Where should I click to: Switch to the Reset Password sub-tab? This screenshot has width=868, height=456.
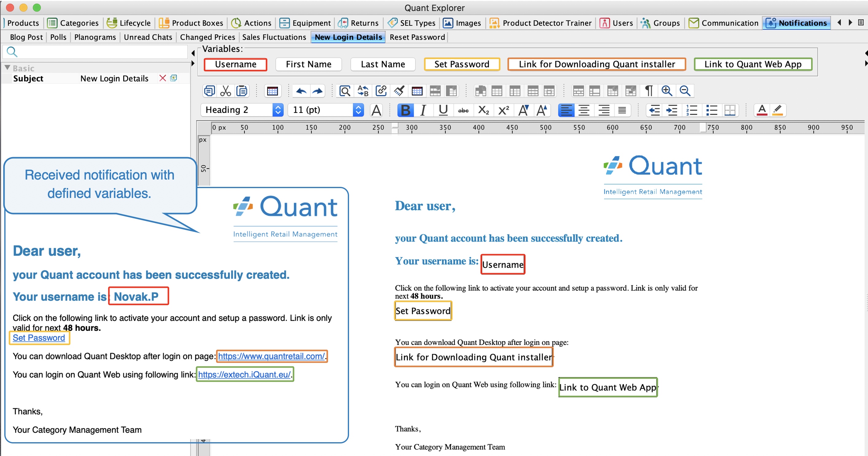tap(417, 37)
